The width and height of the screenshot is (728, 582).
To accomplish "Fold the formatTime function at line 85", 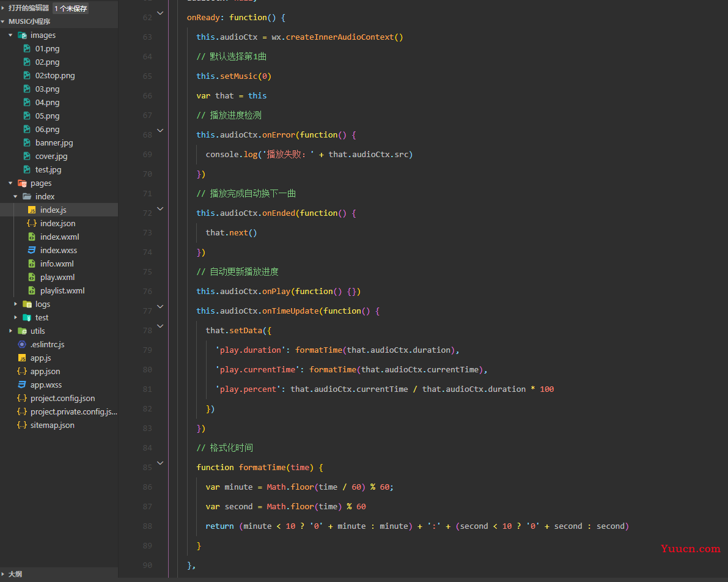I will tap(160, 463).
